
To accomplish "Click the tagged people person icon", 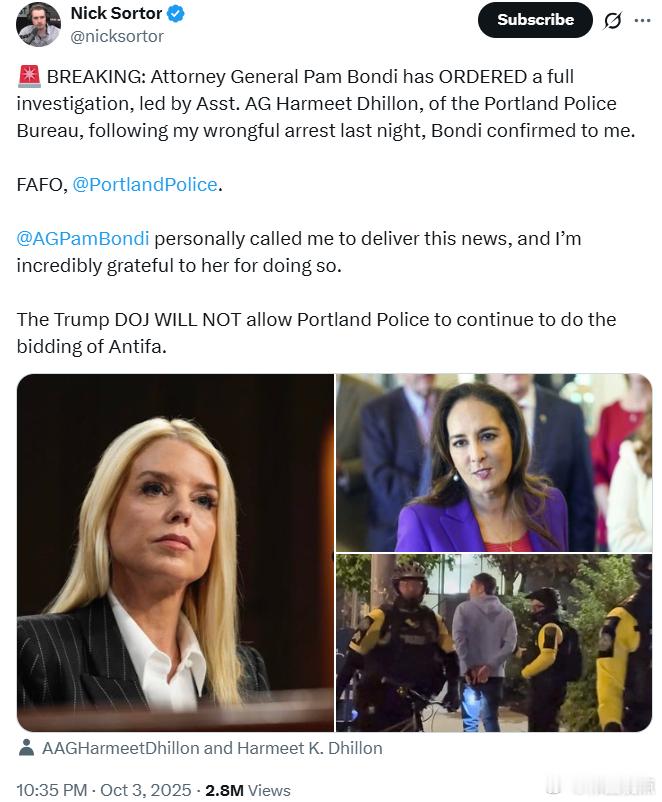I will tap(26, 748).
